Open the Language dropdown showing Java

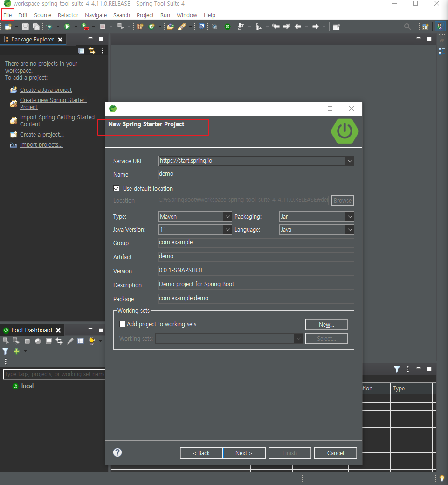tap(350, 230)
